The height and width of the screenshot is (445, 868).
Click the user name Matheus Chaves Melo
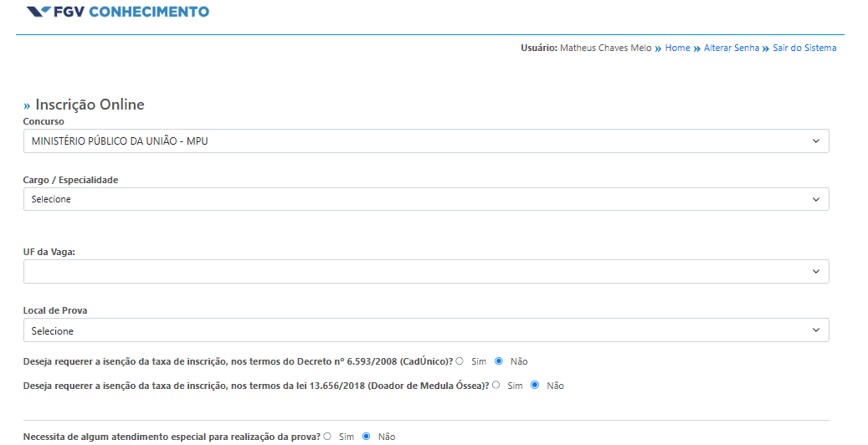click(606, 49)
